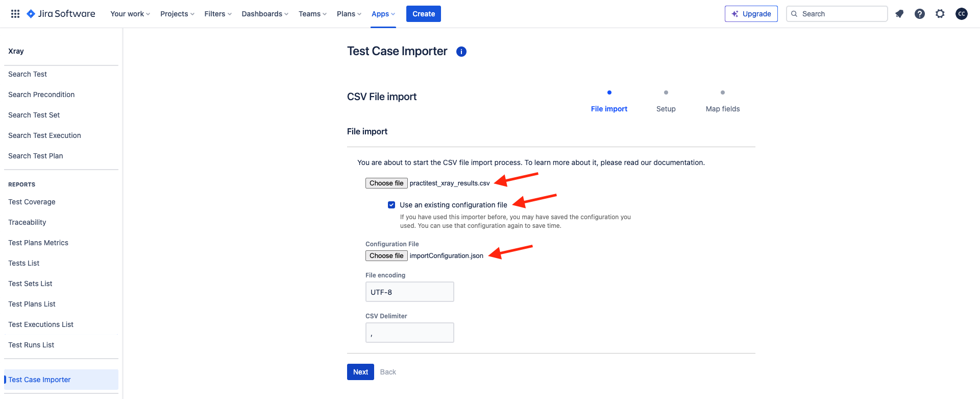
Task: Click the Next button
Action: click(x=360, y=372)
